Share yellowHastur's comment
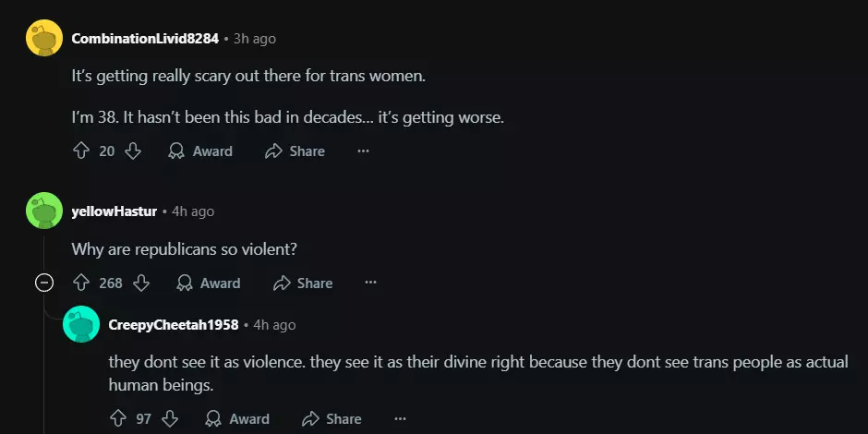Viewport: 868px width, 434px height. pyautogui.click(x=302, y=283)
